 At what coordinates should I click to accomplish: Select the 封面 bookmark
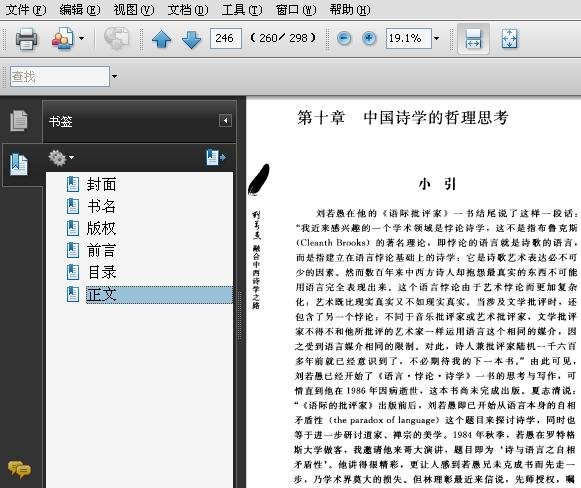(102, 185)
